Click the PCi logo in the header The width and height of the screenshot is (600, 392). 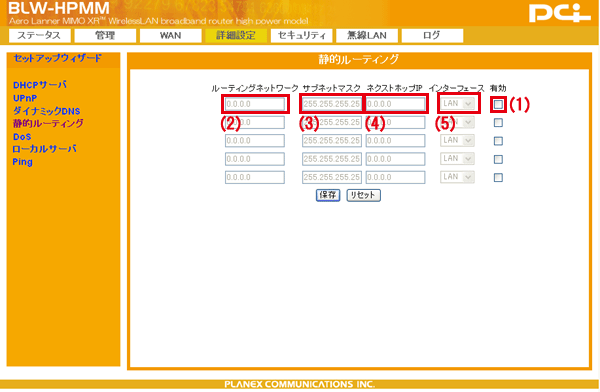coord(559,13)
